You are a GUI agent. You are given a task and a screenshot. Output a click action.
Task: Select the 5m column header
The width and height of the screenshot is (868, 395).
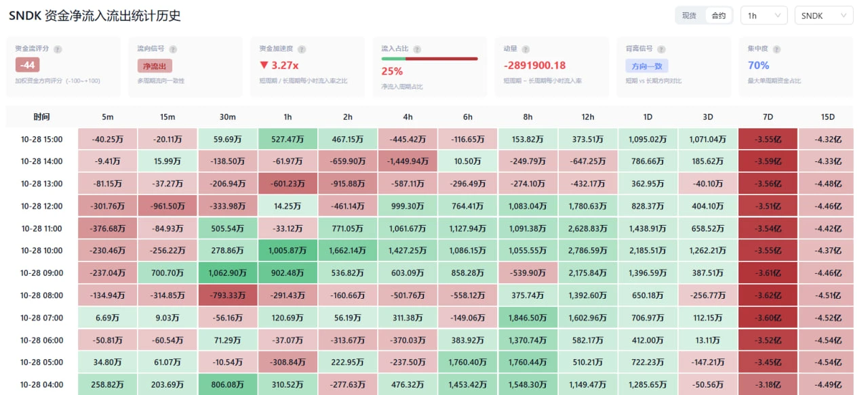(x=108, y=117)
